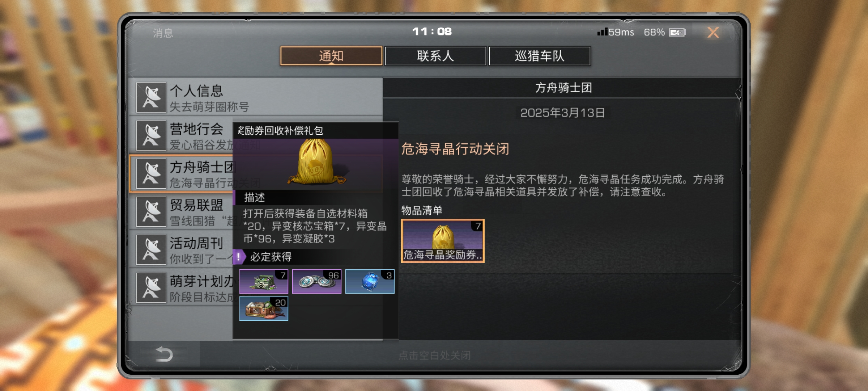Click the back arrow at bottom left
This screenshot has width=868, height=391.
click(164, 354)
